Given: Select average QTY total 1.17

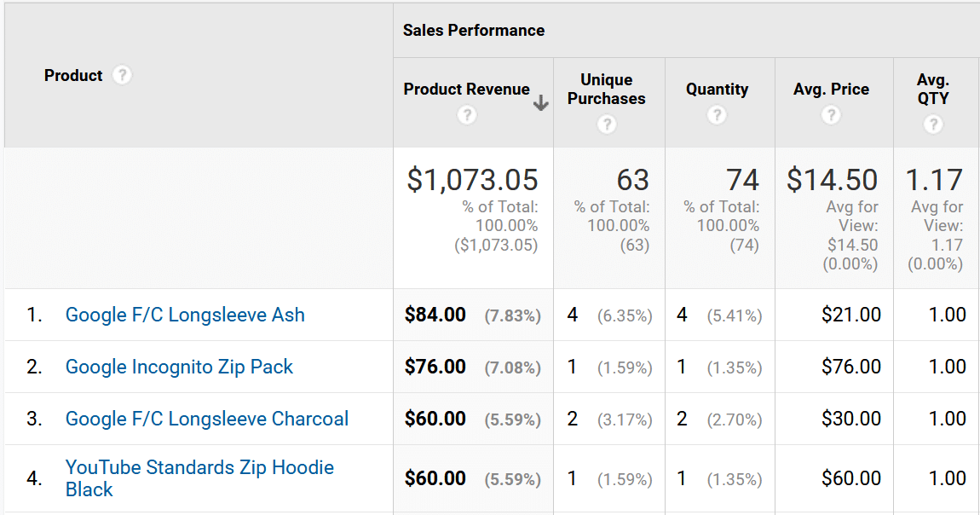Looking at the screenshot, I should (934, 180).
